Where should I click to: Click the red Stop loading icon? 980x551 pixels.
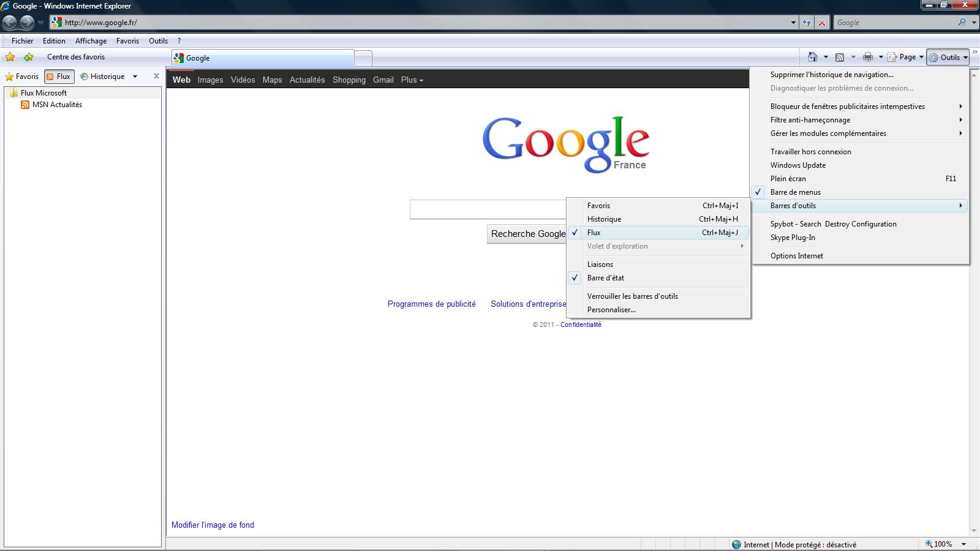pos(822,23)
